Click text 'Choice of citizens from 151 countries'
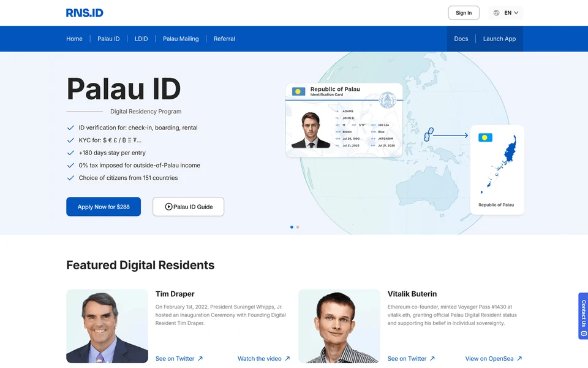This screenshot has height=368, width=588. [128, 178]
